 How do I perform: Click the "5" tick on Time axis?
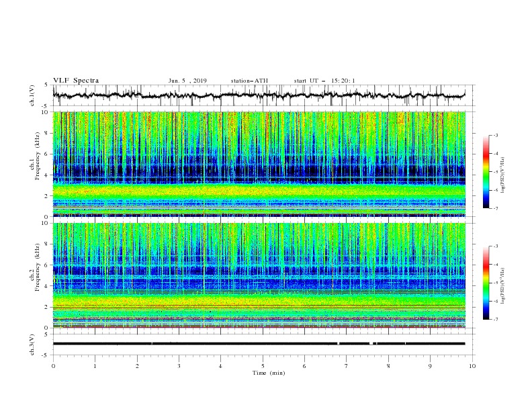pos(263,366)
